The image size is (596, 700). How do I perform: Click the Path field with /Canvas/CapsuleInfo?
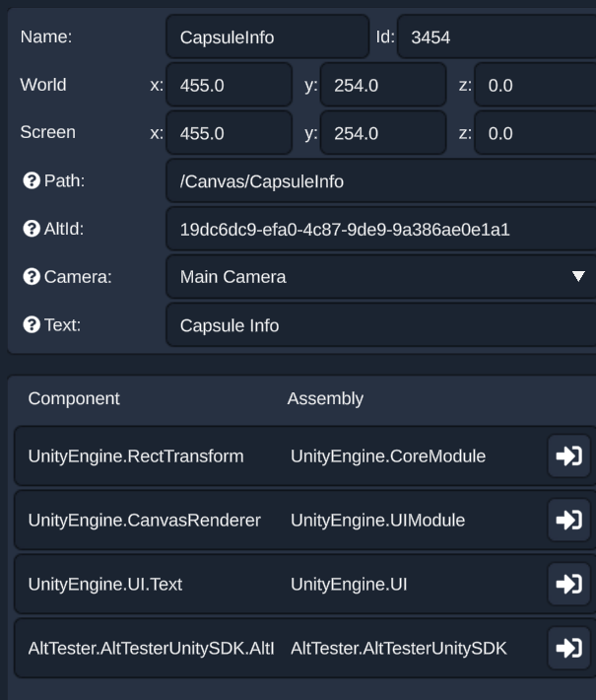381,181
